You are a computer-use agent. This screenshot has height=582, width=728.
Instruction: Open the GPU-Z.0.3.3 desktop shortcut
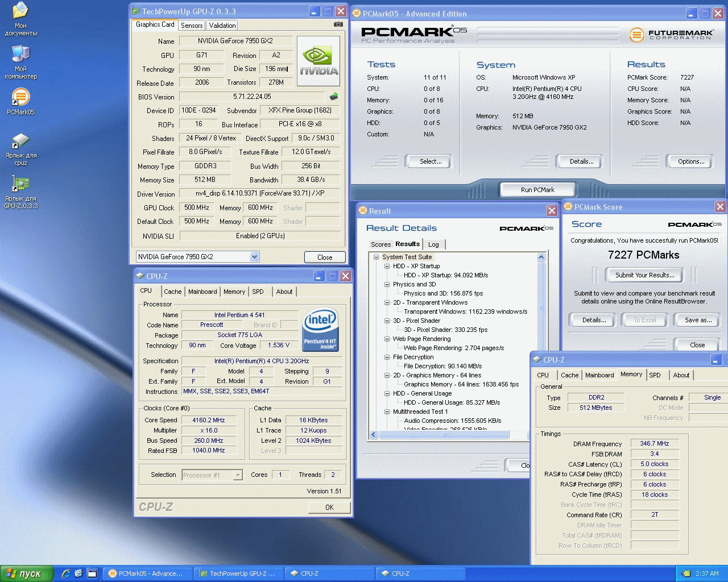tap(20, 192)
